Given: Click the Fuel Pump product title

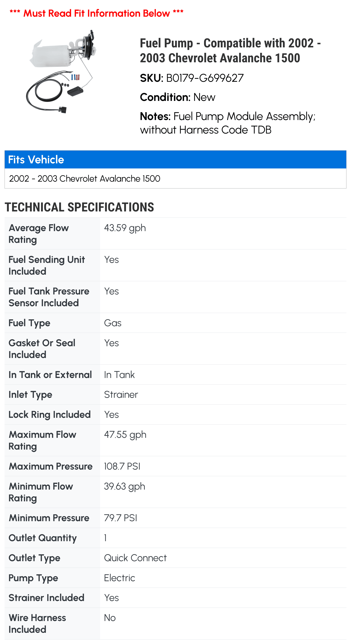Looking at the screenshot, I should click(x=230, y=51).
